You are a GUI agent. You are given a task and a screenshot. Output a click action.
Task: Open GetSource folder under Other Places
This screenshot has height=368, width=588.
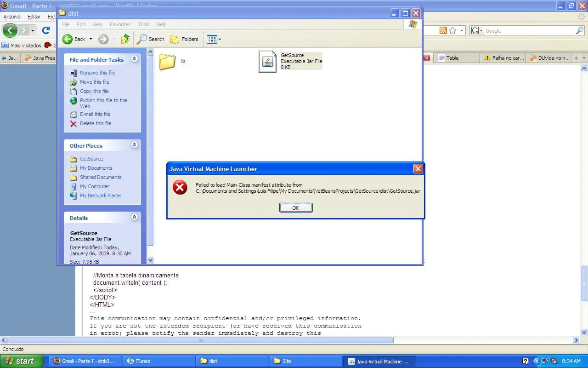click(x=91, y=159)
